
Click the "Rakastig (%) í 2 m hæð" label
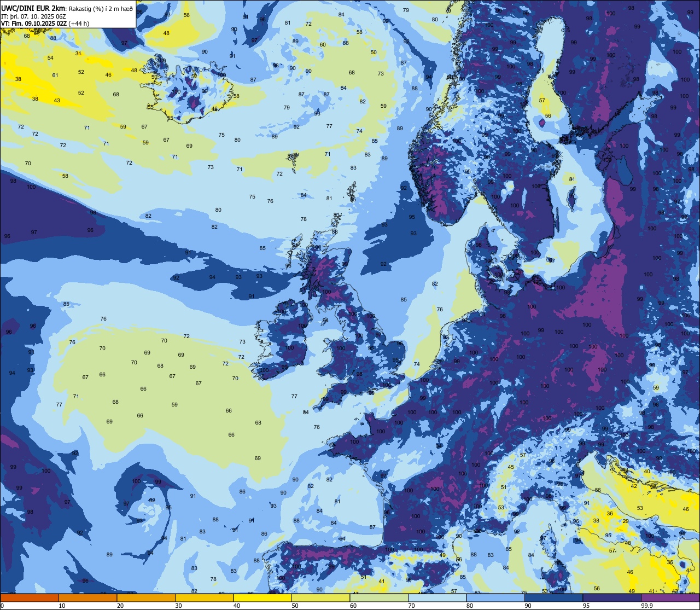[101, 9]
